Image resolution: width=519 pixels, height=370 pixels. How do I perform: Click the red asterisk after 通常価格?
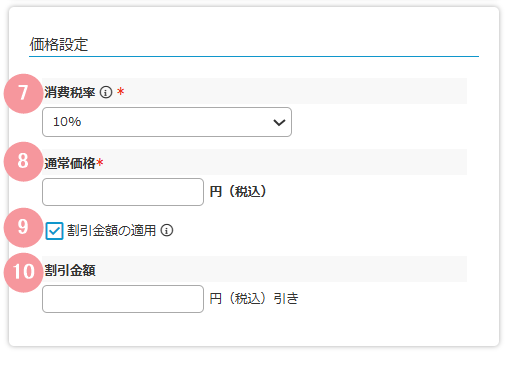click(x=100, y=162)
